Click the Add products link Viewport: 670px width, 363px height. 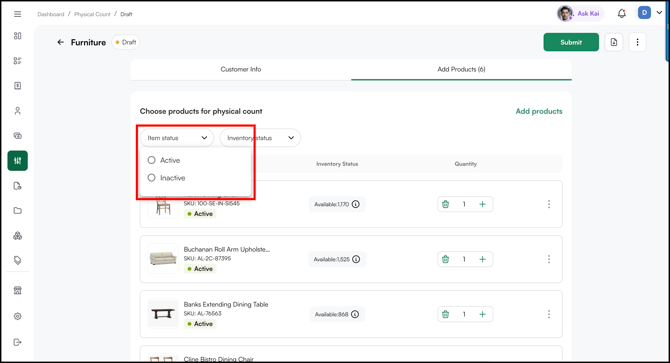click(539, 111)
